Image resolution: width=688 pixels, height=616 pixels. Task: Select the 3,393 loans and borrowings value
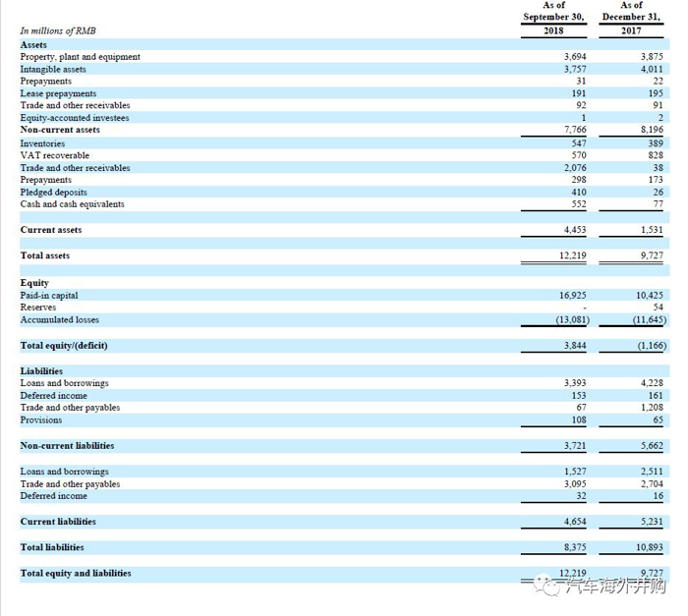pos(575,383)
